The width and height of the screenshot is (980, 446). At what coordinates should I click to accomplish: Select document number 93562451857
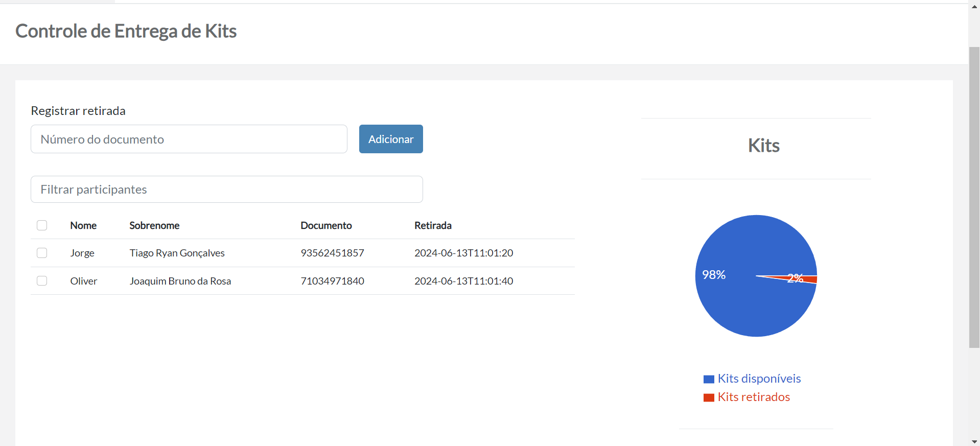pos(332,253)
